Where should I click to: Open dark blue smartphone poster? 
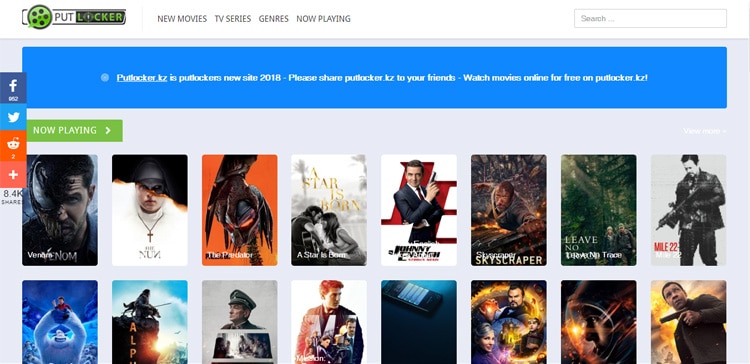(419, 322)
